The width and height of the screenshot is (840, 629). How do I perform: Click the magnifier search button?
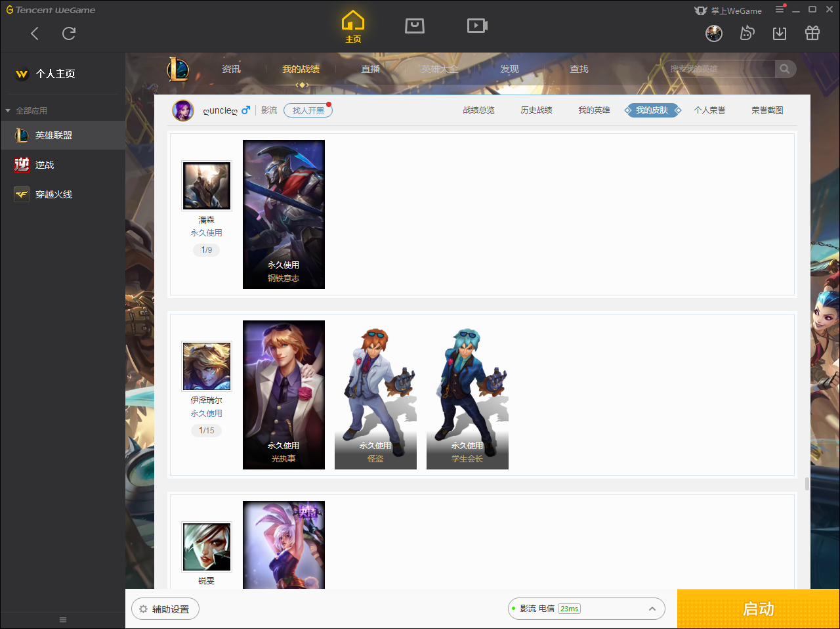(x=785, y=69)
